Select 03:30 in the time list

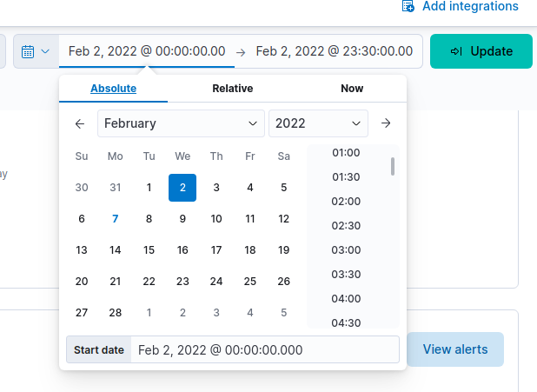(346, 274)
